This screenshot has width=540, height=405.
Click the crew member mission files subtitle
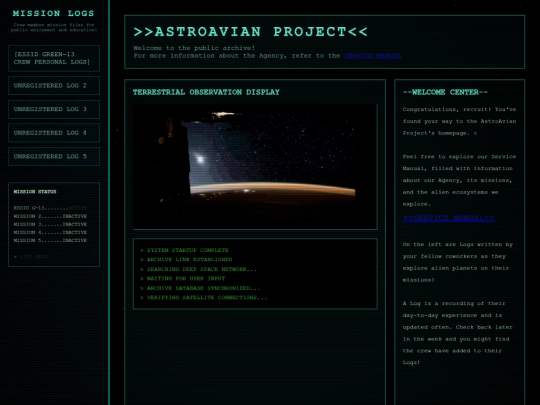coord(54,27)
